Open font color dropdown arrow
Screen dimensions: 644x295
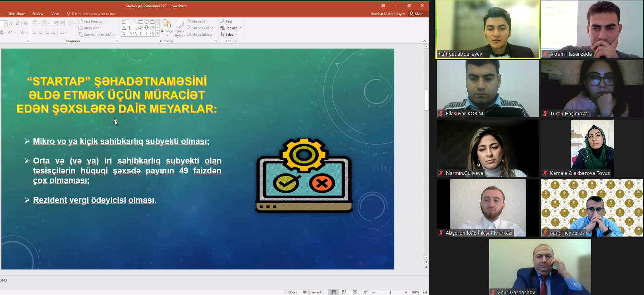27,33
